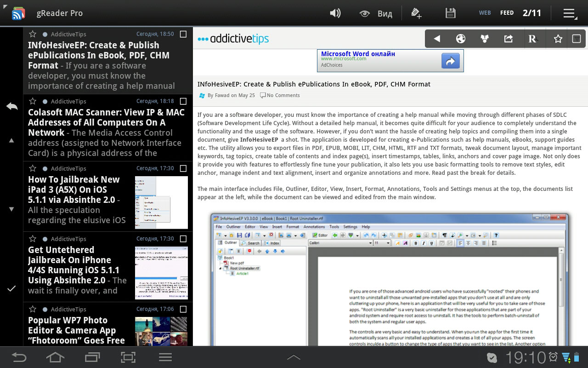588x368 pixels.
Task: Open thumbnail of Untethered Jailbreak item
Action: [x=161, y=273]
